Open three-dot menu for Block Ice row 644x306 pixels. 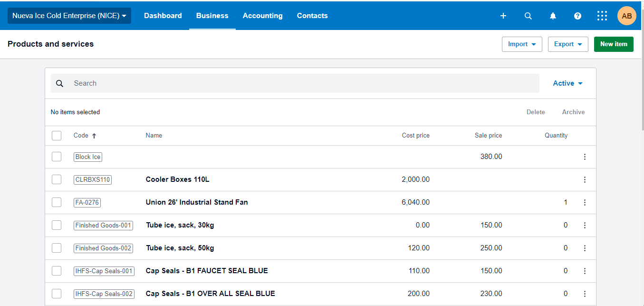click(585, 157)
